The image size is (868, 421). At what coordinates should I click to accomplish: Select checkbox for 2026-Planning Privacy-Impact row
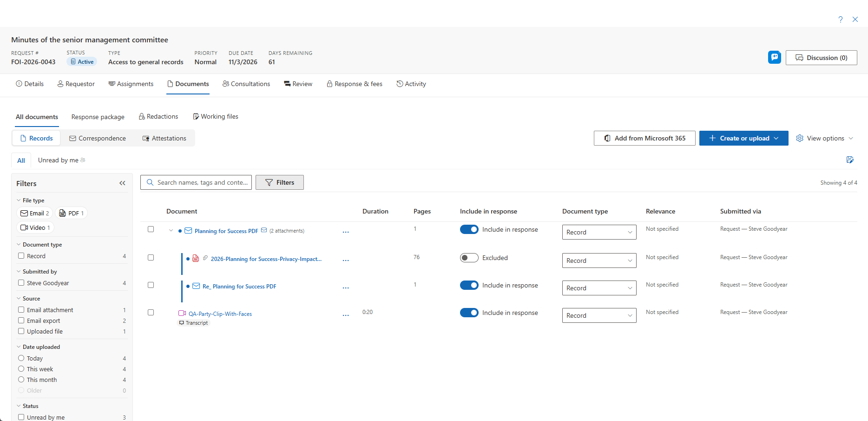pyautogui.click(x=151, y=257)
